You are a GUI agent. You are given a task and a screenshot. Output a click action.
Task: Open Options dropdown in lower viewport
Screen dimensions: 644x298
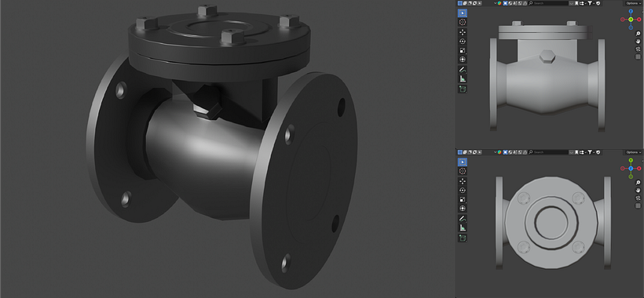click(633, 152)
